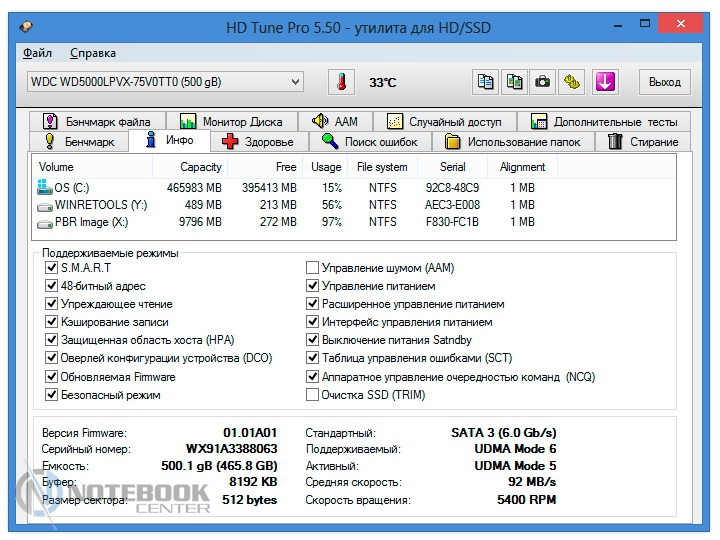Toggle the S.M.A.R.T checkbox
The height and width of the screenshot is (540, 720).
coord(52,268)
